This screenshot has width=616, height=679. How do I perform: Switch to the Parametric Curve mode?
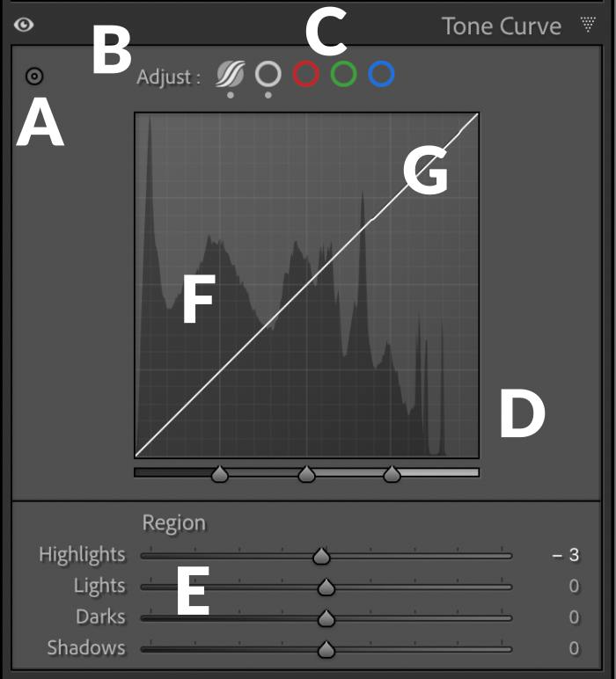[231, 74]
